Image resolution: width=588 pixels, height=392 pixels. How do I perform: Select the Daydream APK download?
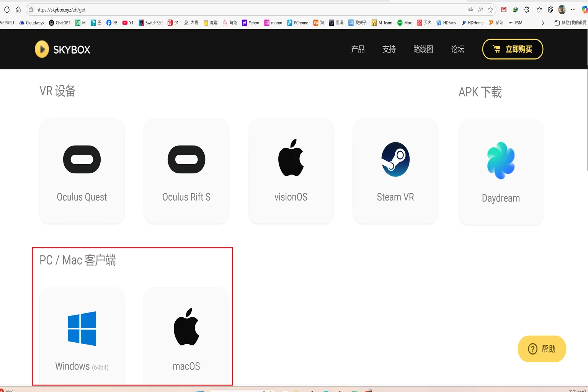[501, 172]
